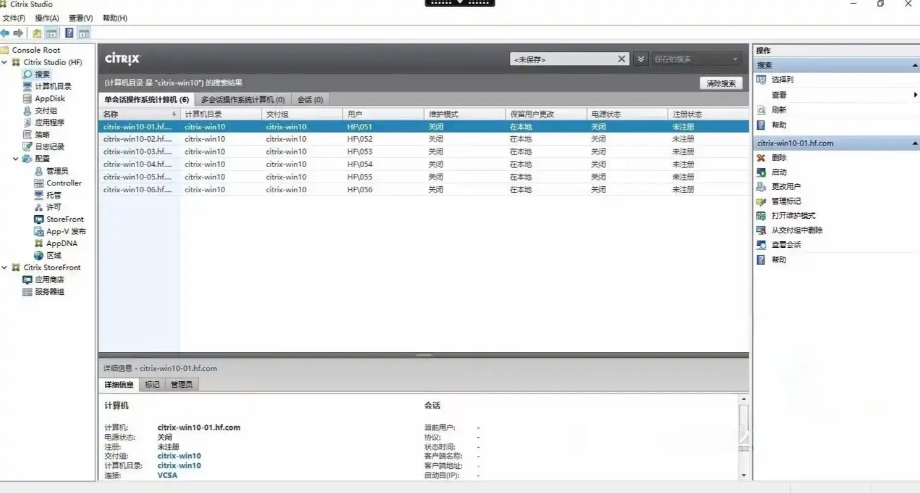This screenshot has height=493, width=920.
Task: Open 服务器组 under Citrix StoreFront
Action: coord(49,292)
